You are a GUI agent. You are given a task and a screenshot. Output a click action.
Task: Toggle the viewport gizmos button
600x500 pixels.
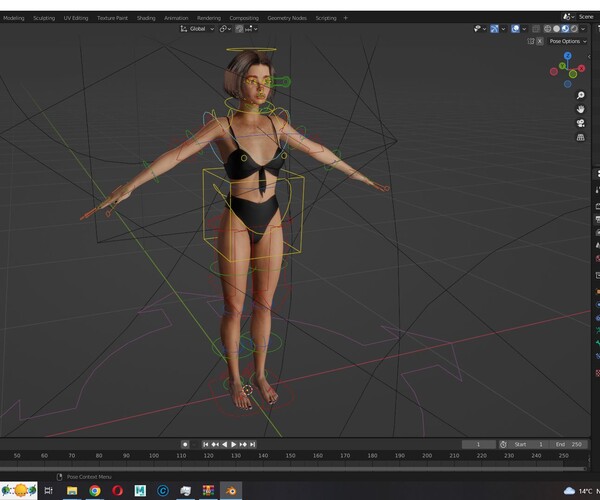click(494, 29)
